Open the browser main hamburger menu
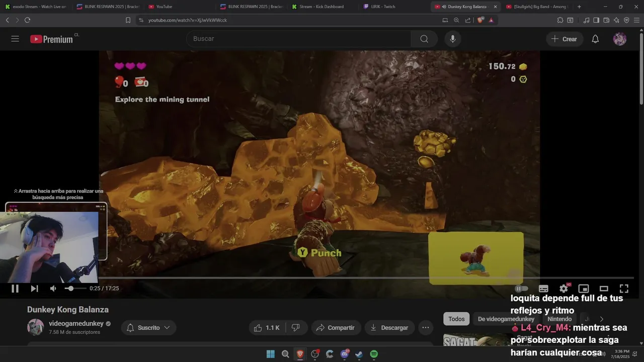 click(637, 20)
